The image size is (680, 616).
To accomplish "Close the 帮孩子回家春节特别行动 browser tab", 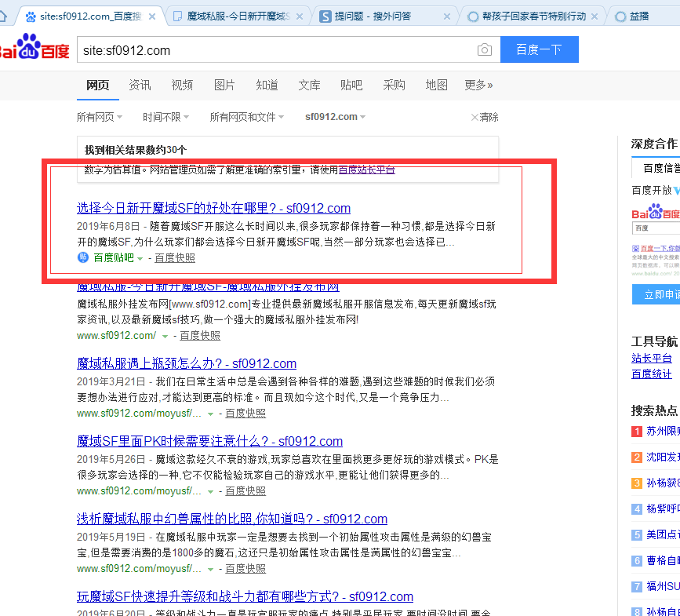I will click(595, 16).
